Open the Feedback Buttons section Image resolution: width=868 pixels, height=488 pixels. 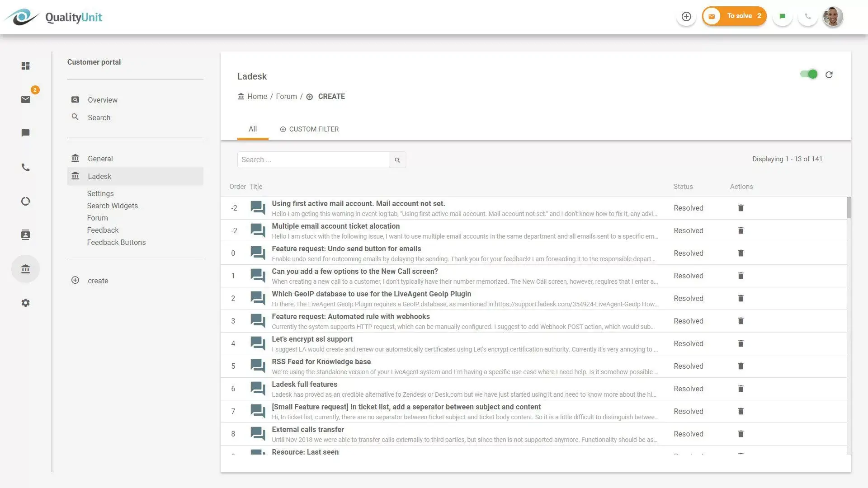point(116,242)
